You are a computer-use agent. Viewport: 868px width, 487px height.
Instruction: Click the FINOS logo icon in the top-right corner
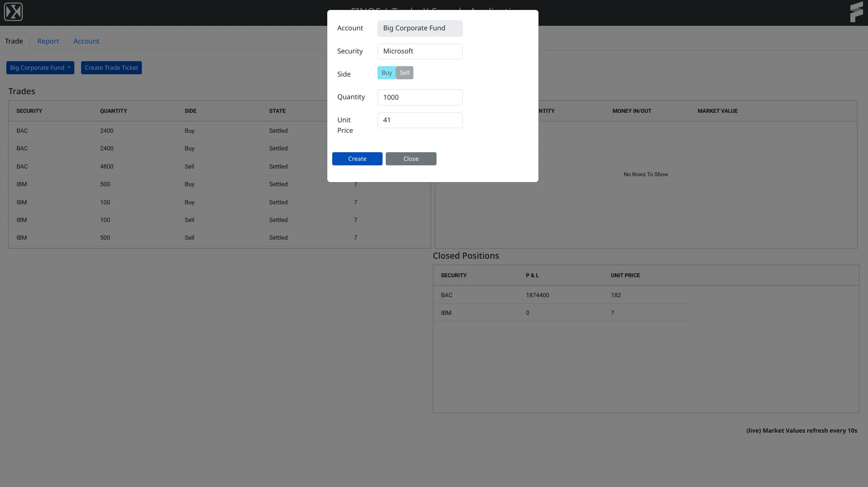pyautogui.click(x=856, y=12)
